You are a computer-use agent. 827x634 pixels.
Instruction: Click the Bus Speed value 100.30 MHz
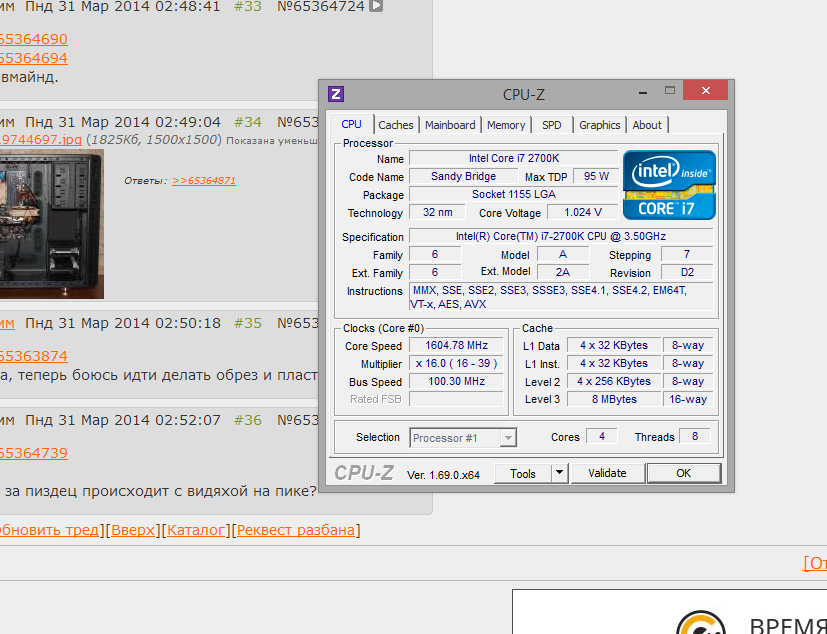[456, 381]
